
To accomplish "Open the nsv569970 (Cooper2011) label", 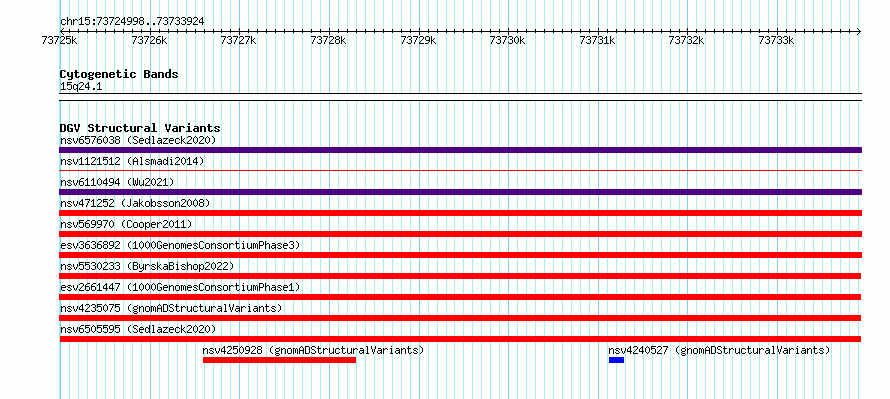I will click(126, 224).
